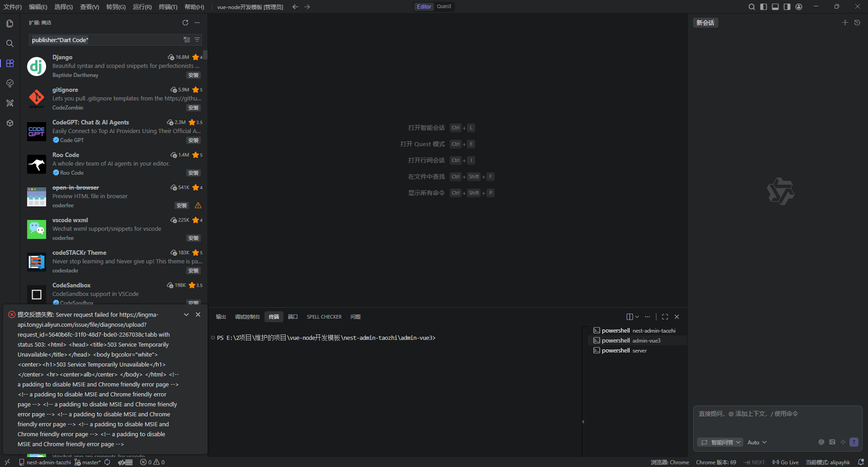Attach an image to the chat

832,442
